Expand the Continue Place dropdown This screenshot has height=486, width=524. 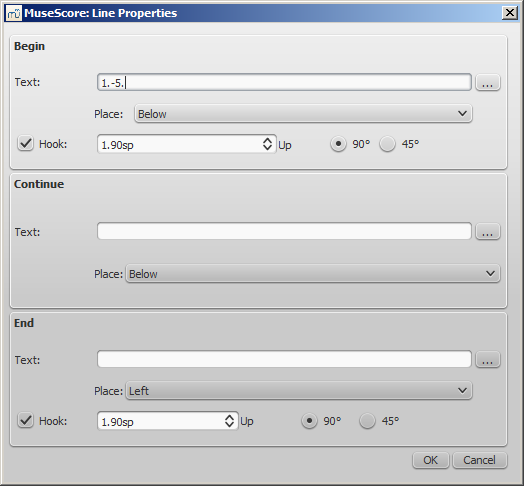(x=313, y=274)
